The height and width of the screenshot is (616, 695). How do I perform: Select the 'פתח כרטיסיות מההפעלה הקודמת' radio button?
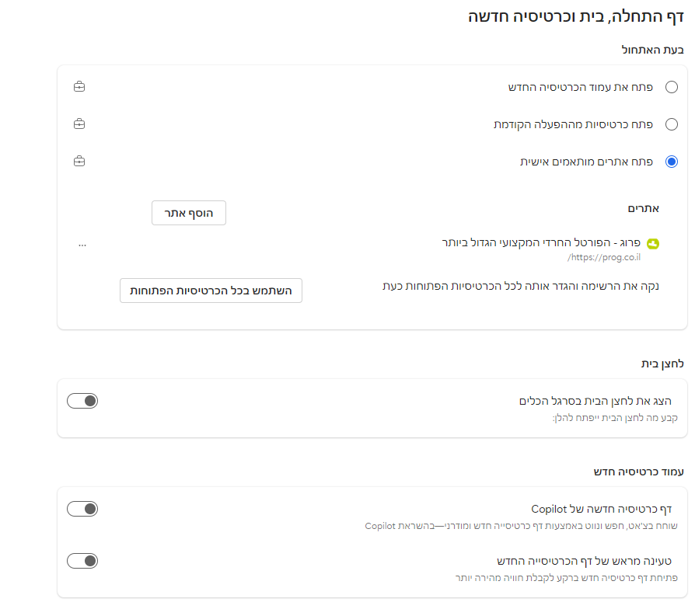672,124
